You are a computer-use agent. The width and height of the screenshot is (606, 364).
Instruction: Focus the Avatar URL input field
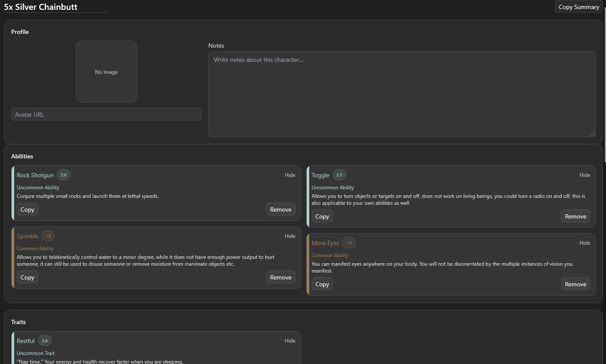click(106, 115)
